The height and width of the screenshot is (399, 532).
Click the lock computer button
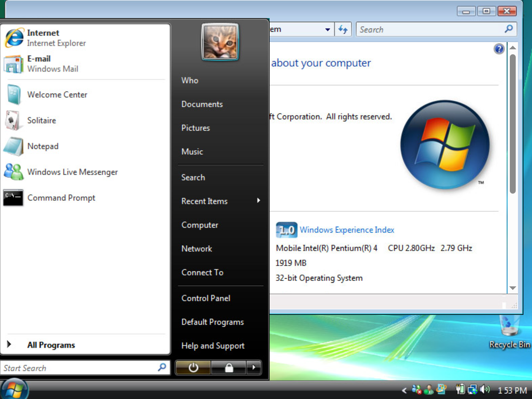[x=229, y=367]
